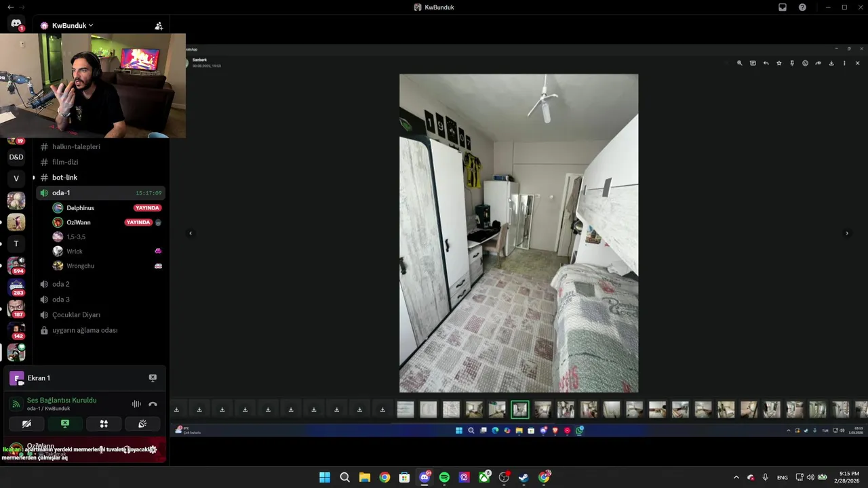Open the ENG language selector in tray
The height and width of the screenshot is (488, 868).
pyautogui.click(x=783, y=477)
